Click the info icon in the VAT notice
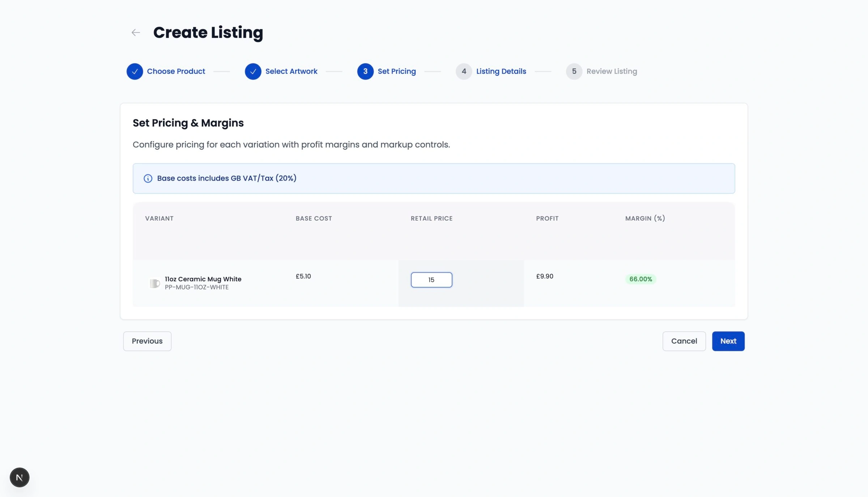This screenshot has width=868, height=497. (x=148, y=178)
